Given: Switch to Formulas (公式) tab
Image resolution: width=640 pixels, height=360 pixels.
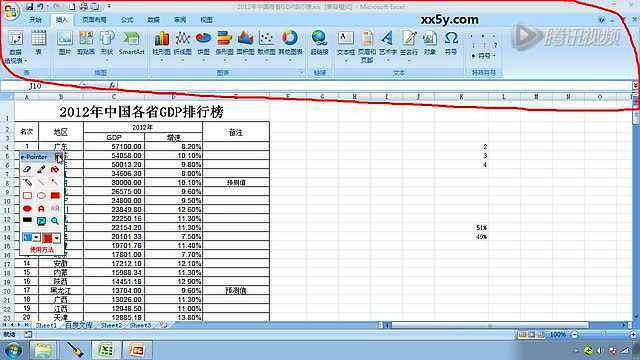Looking at the screenshot, I should coord(127,20).
